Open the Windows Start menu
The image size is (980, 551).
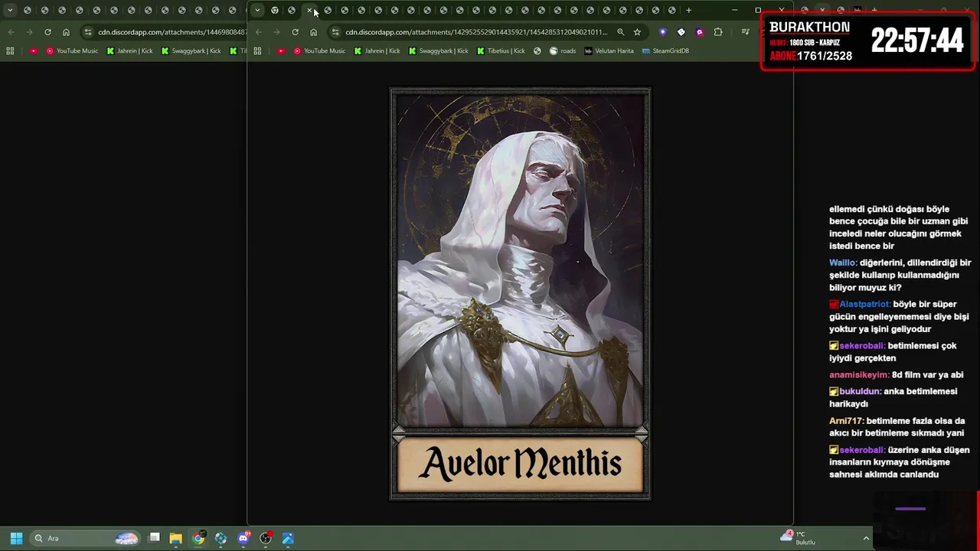16,538
